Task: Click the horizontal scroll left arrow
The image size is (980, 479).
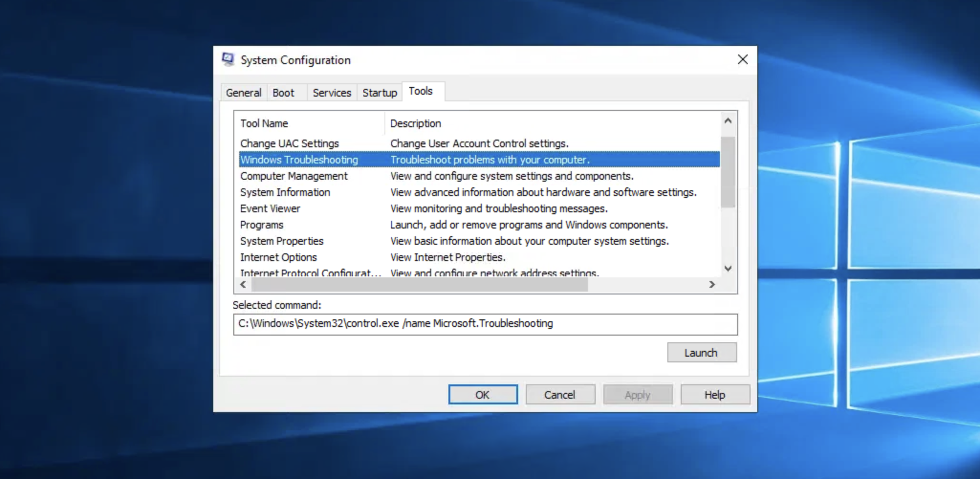Action: [x=243, y=284]
